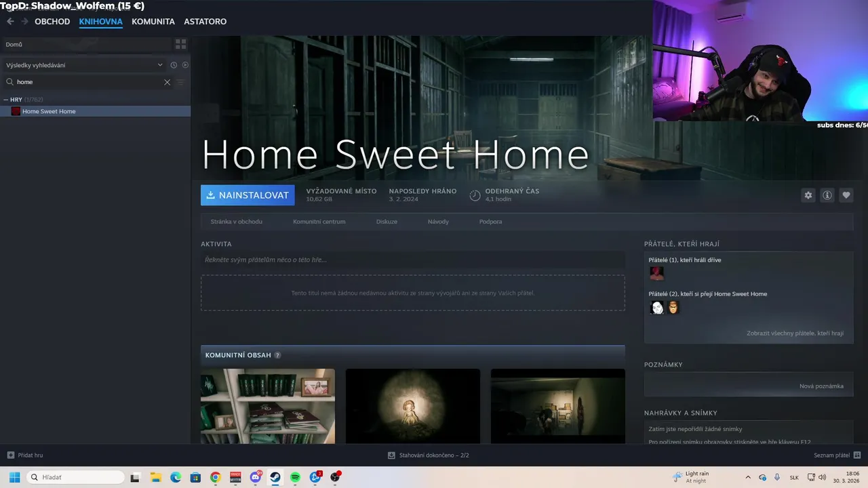Viewport: 868px width, 488px height.
Task: Open Microsoft Store from the taskbar
Action: point(195,477)
